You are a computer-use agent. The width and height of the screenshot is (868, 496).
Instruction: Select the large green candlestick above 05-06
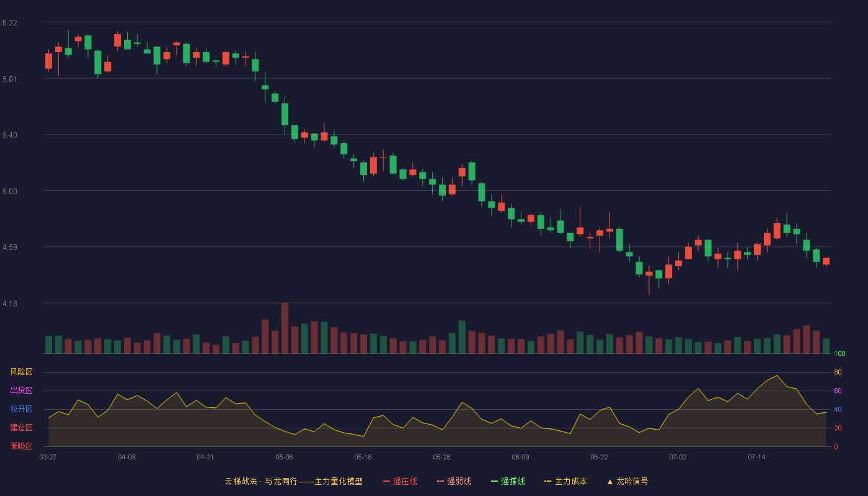click(285, 114)
